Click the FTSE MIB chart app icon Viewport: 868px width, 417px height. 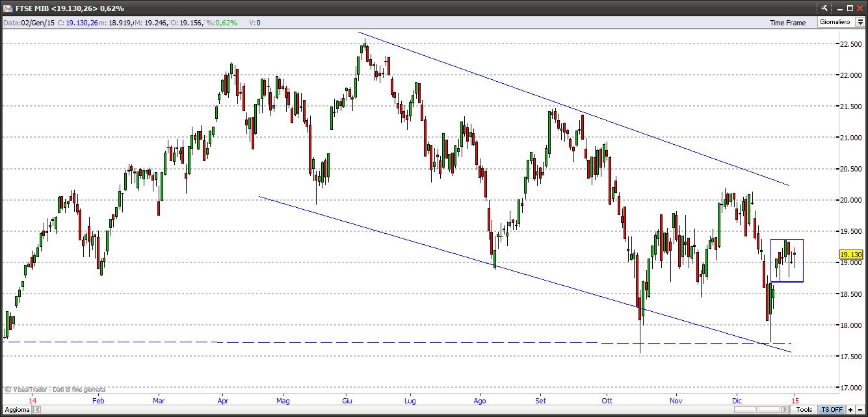point(8,8)
